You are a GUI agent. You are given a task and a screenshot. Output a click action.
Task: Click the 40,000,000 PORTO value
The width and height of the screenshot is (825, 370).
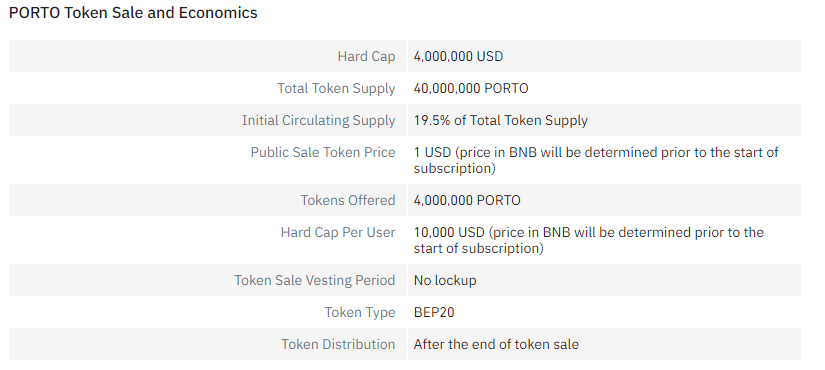click(x=471, y=88)
